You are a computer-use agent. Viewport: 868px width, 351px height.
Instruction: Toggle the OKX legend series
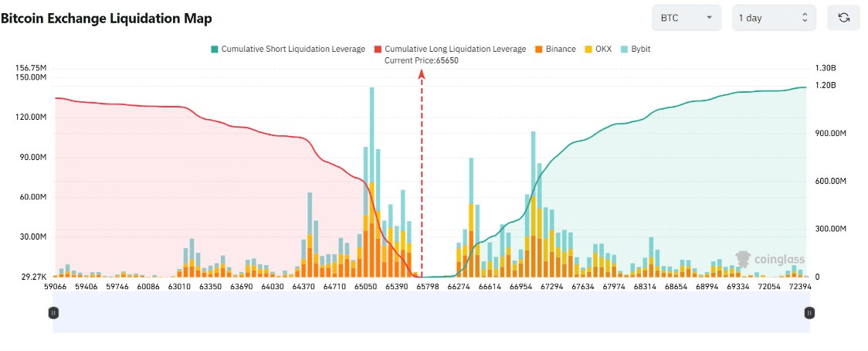[x=598, y=49]
